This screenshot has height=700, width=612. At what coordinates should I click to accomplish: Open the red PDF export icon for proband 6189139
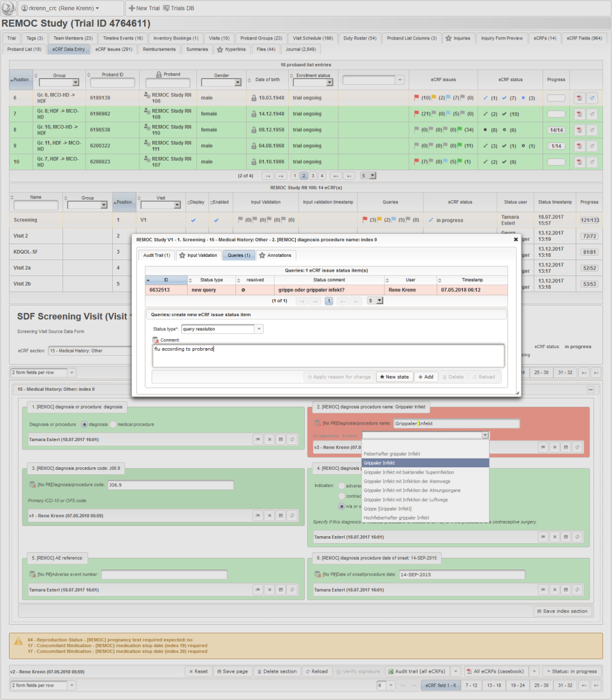coord(580,98)
